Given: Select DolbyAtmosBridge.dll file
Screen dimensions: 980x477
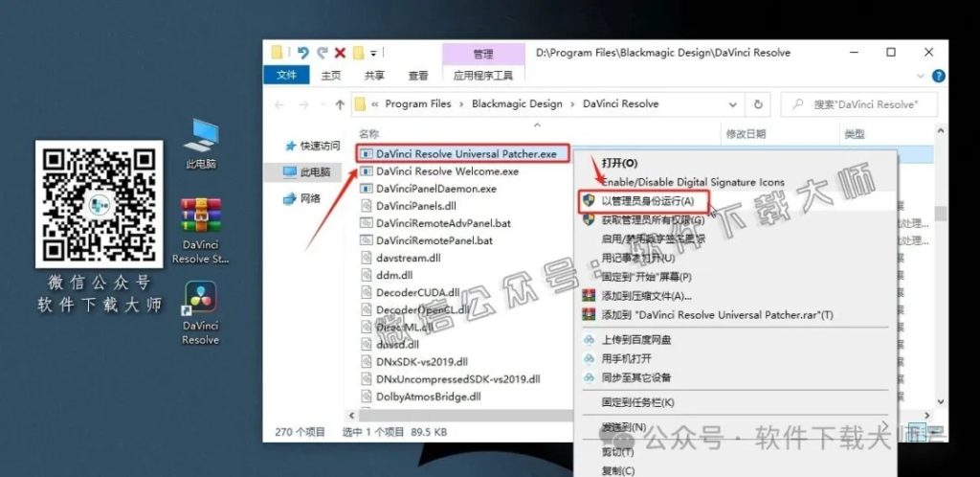Looking at the screenshot, I should (428, 396).
